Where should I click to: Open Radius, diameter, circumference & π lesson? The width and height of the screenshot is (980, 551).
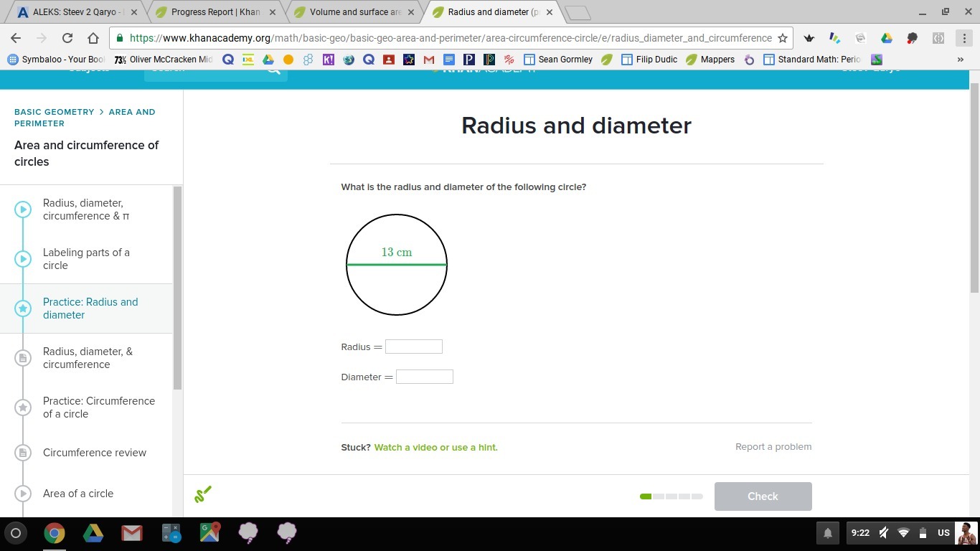pyautogui.click(x=86, y=209)
